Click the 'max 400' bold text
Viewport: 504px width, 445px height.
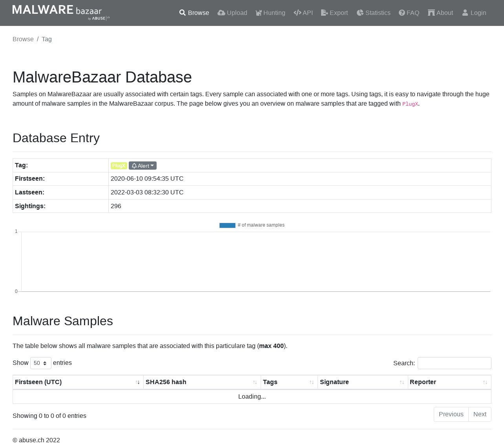271,346
